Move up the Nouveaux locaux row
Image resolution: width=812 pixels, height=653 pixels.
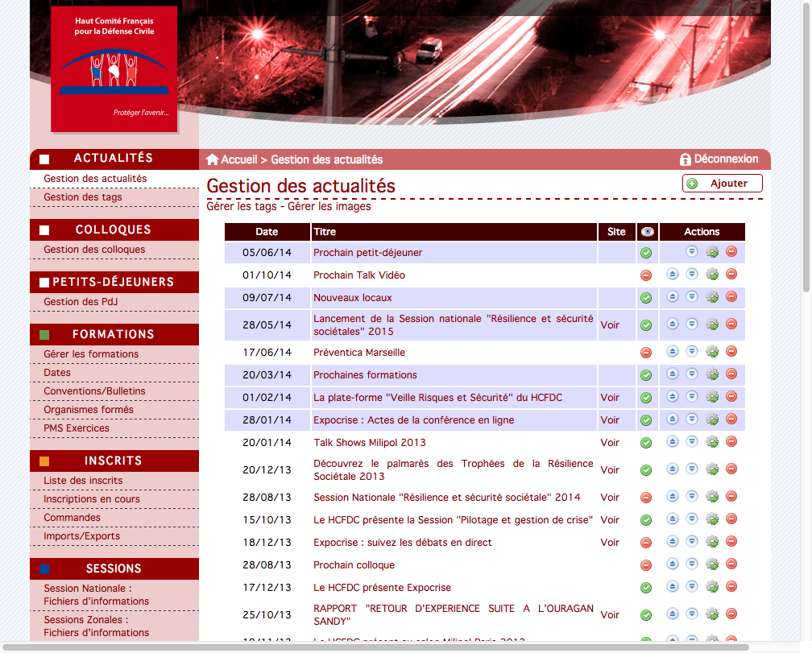tap(672, 296)
